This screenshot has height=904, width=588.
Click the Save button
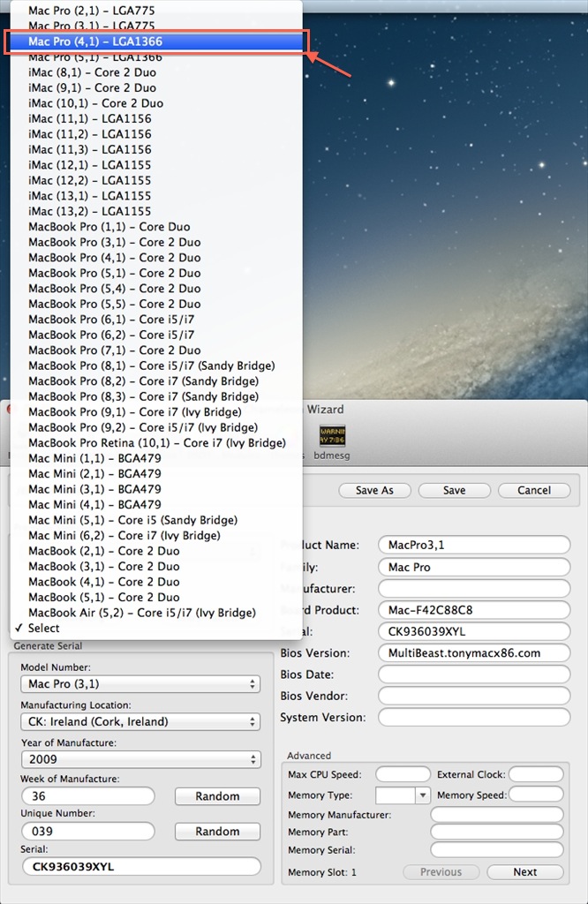pyautogui.click(x=455, y=490)
